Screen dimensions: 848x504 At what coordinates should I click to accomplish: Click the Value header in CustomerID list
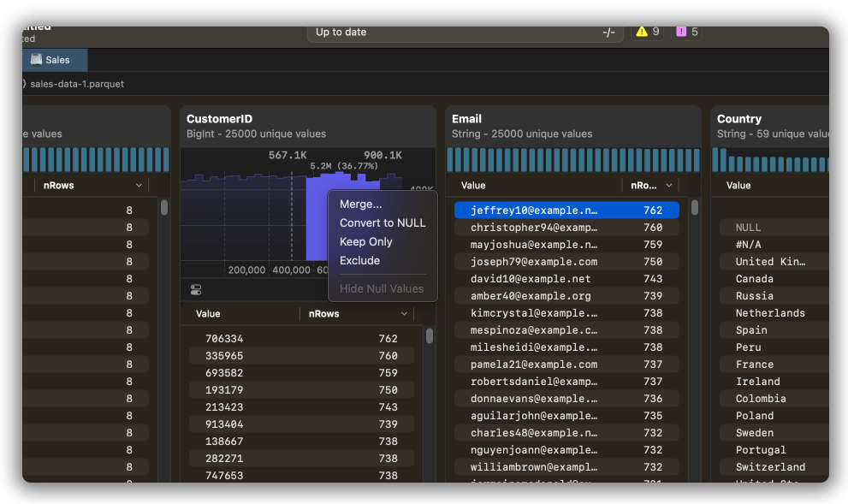pyautogui.click(x=208, y=314)
